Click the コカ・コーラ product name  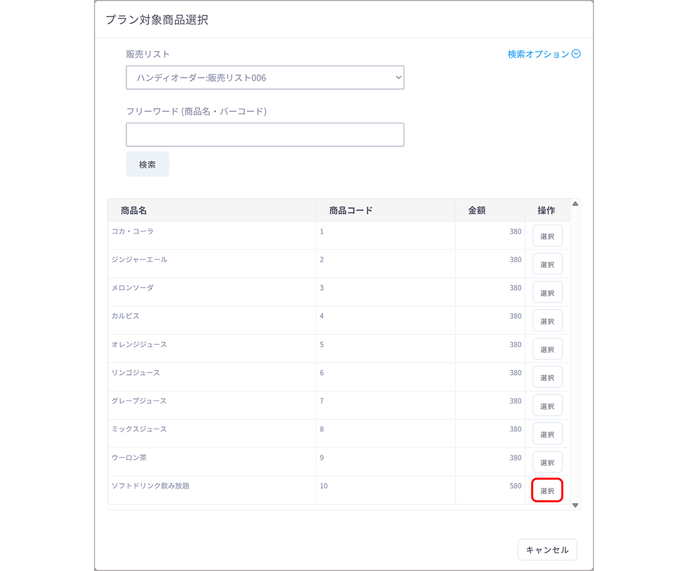point(133,231)
